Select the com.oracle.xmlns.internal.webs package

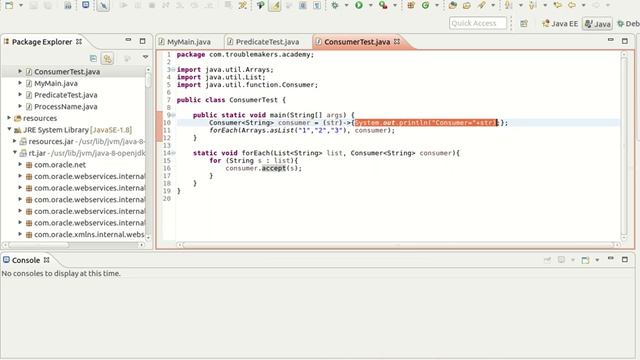89,234
